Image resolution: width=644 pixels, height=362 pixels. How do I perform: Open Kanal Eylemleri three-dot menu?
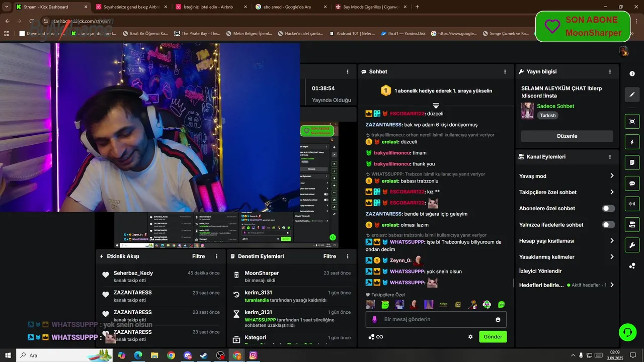click(x=610, y=157)
